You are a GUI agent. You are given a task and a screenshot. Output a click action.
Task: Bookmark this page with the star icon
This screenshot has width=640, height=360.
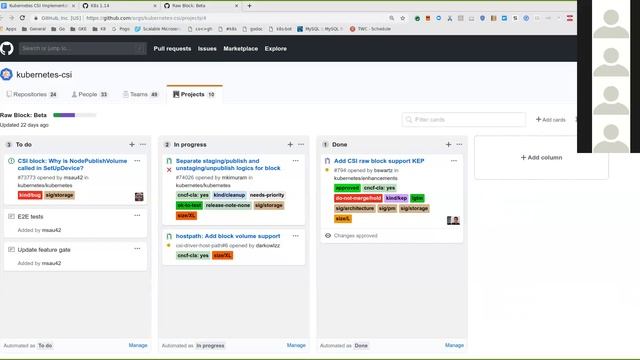403,18
